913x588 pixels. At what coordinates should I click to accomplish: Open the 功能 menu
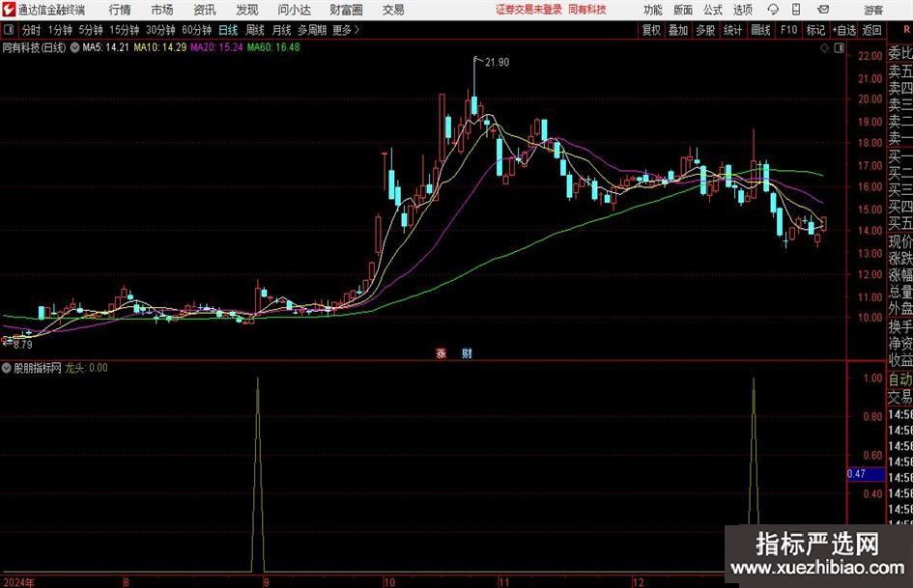pyautogui.click(x=653, y=10)
